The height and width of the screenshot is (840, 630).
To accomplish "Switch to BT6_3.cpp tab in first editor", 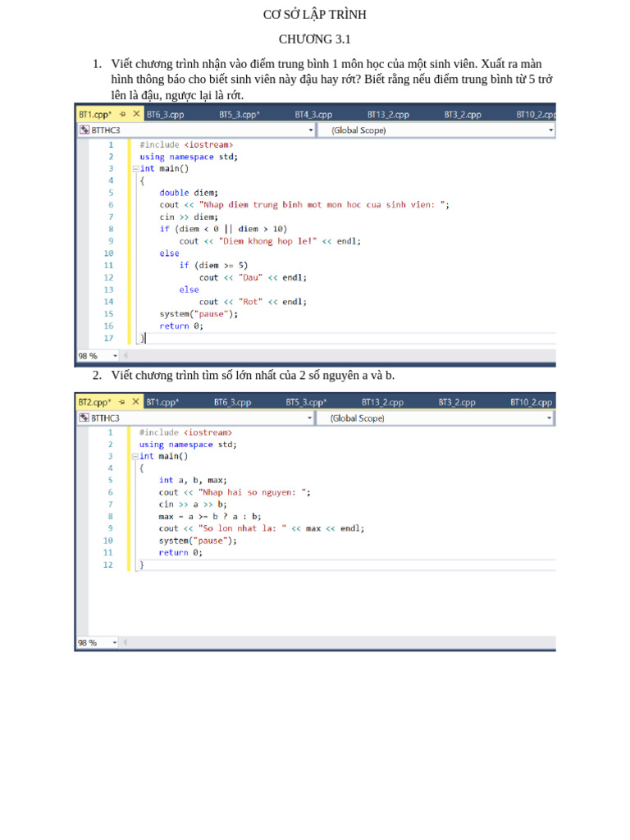I will [x=165, y=115].
